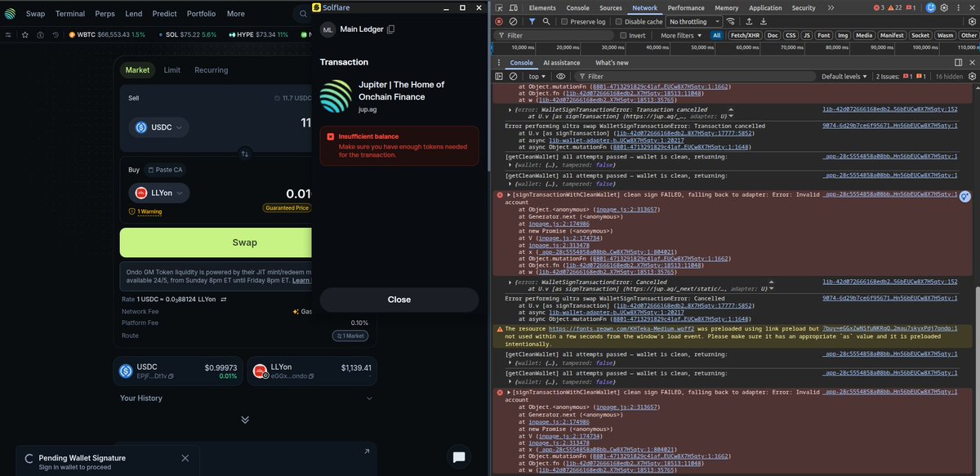980x476 pixels.
Task: Click the history clock icon in ticker bar
Action: (56, 34)
